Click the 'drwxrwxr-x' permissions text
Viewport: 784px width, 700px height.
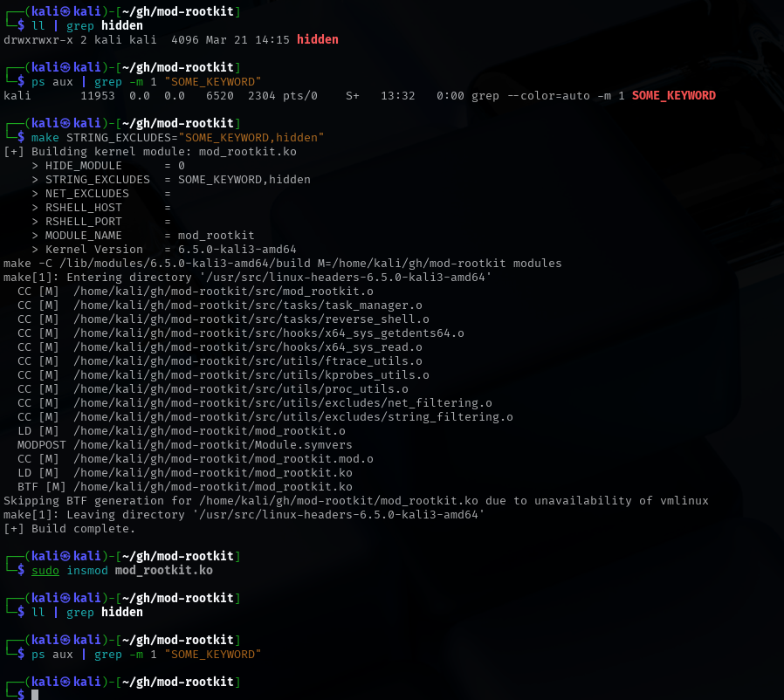38,39
